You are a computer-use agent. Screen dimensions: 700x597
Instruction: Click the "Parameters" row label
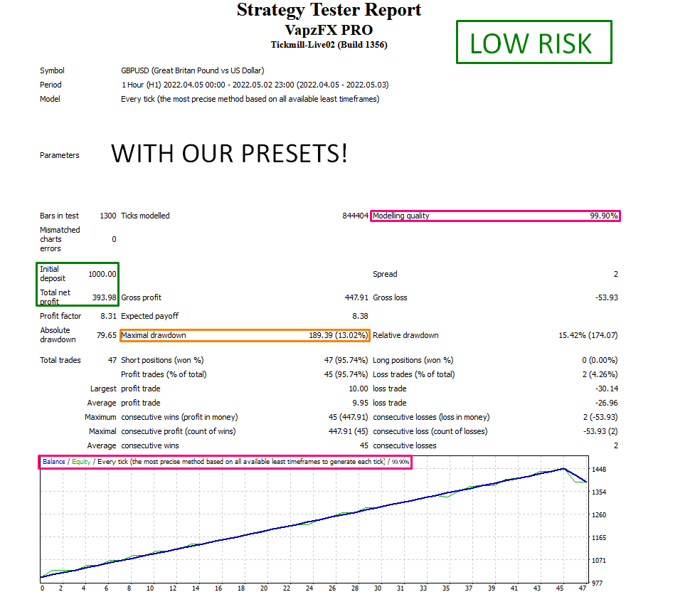59,155
